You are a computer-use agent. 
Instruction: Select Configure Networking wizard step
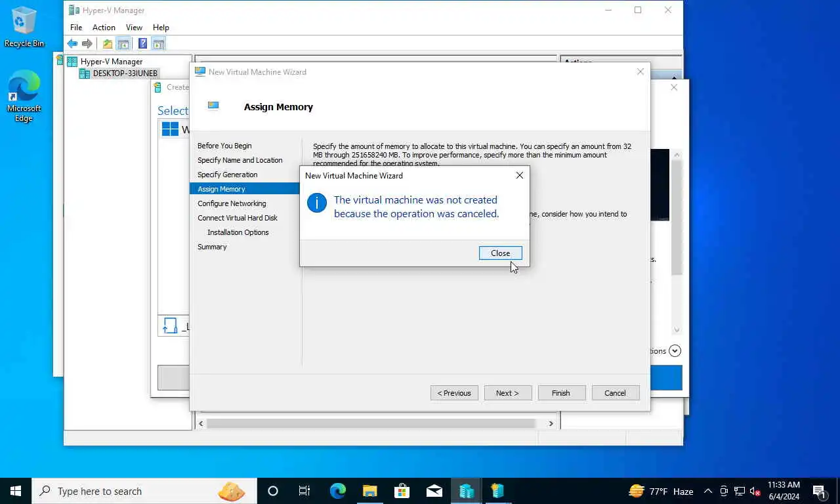pos(232,203)
